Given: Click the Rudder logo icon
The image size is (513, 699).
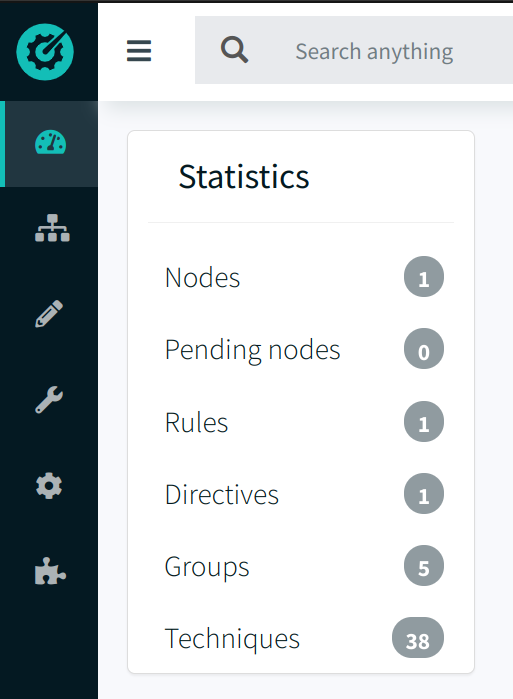Looking at the screenshot, I should coord(45,52).
